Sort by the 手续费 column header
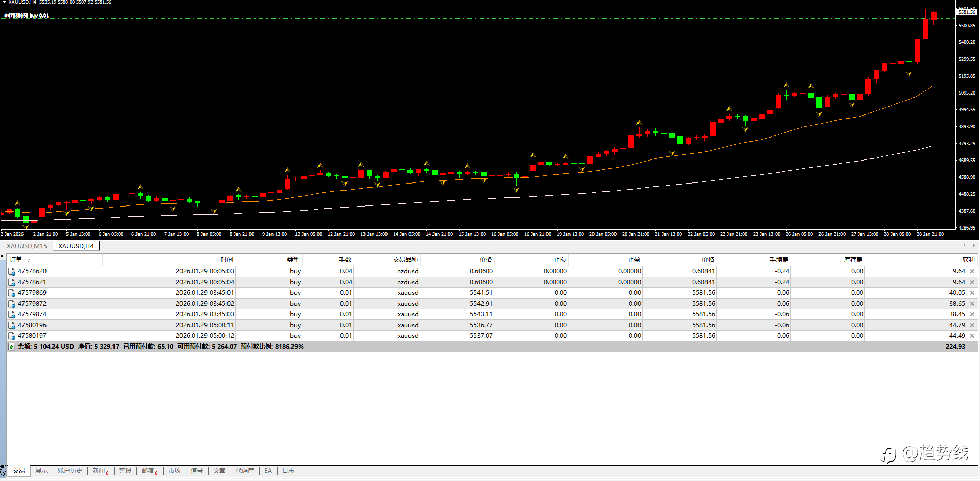The height and width of the screenshot is (481, 980). [x=753, y=260]
